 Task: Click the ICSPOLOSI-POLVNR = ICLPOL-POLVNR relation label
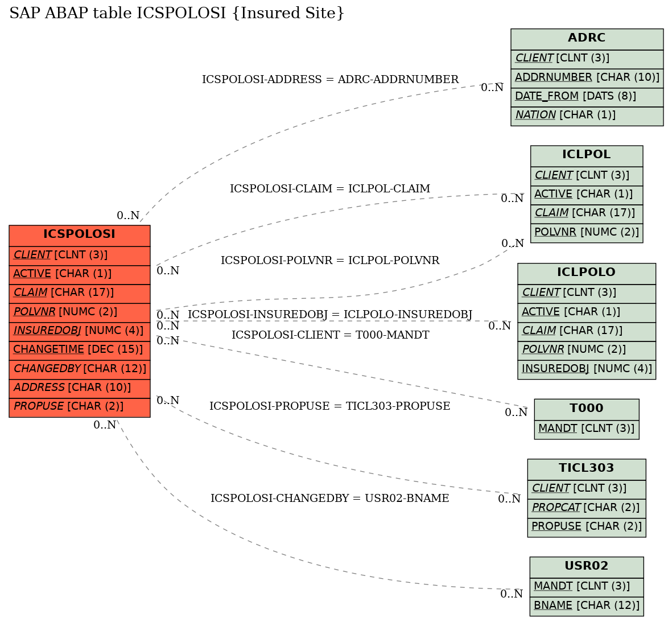click(x=329, y=261)
